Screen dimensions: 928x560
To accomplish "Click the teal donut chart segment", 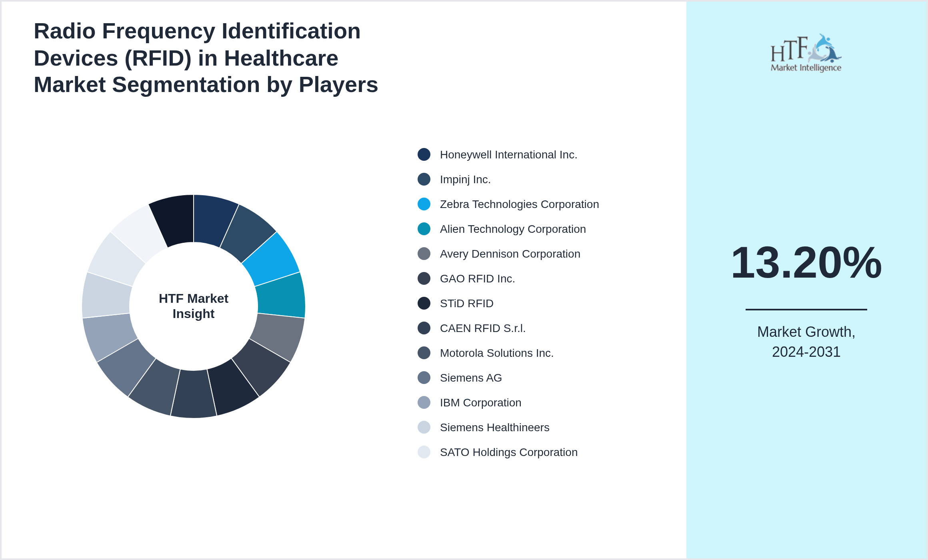I will pos(281,296).
